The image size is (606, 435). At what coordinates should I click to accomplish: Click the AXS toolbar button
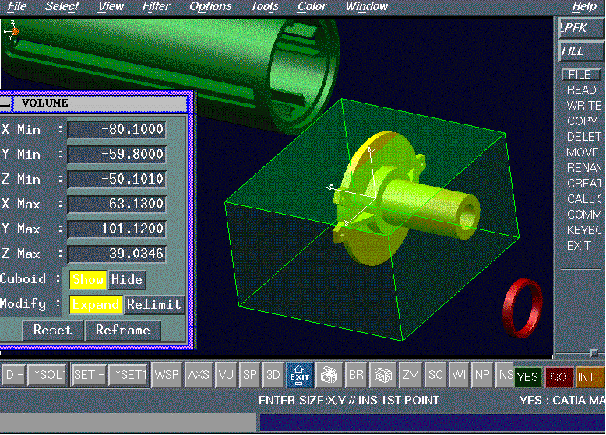[198, 374]
